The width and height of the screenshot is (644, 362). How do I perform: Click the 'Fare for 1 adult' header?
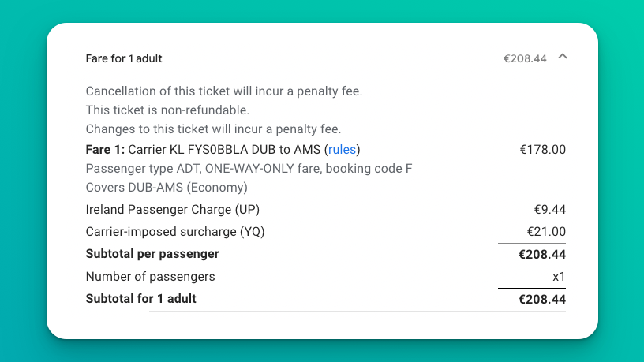click(124, 58)
